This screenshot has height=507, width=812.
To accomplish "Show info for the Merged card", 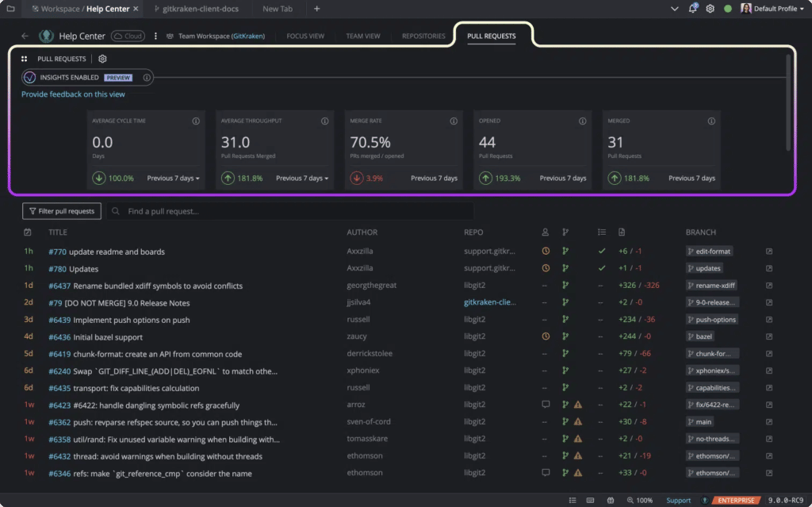I will [711, 121].
